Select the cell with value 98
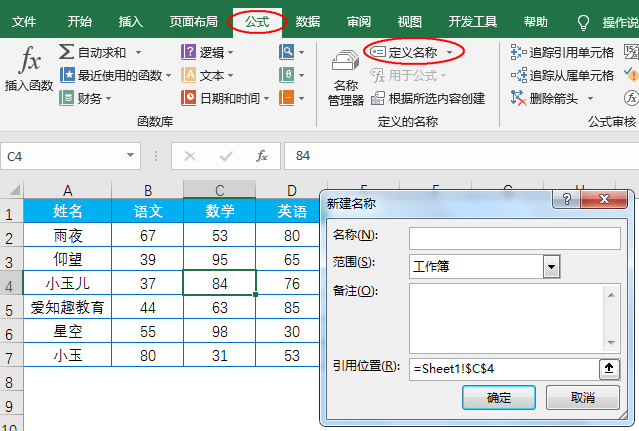Image resolution: width=639 pixels, height=431 pixels. click(220, 331)
